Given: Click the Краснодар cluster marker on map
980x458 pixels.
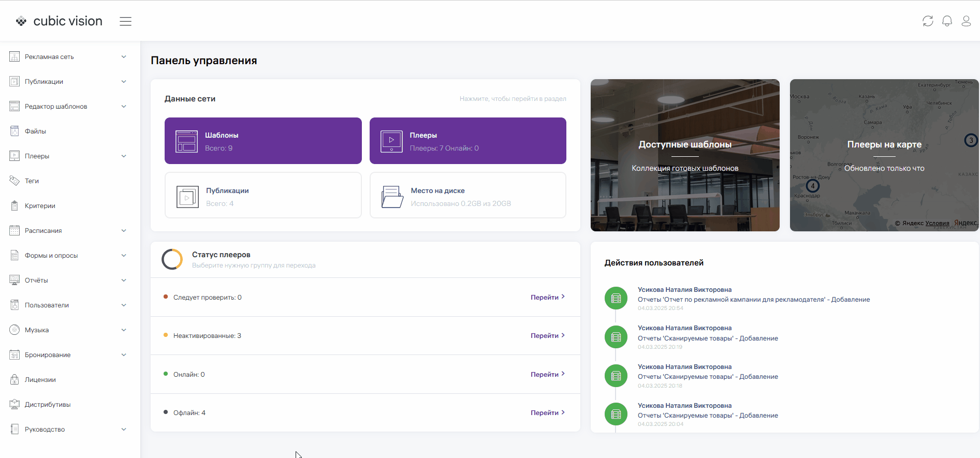Looking at the screenshot, I should click(813, 186).
